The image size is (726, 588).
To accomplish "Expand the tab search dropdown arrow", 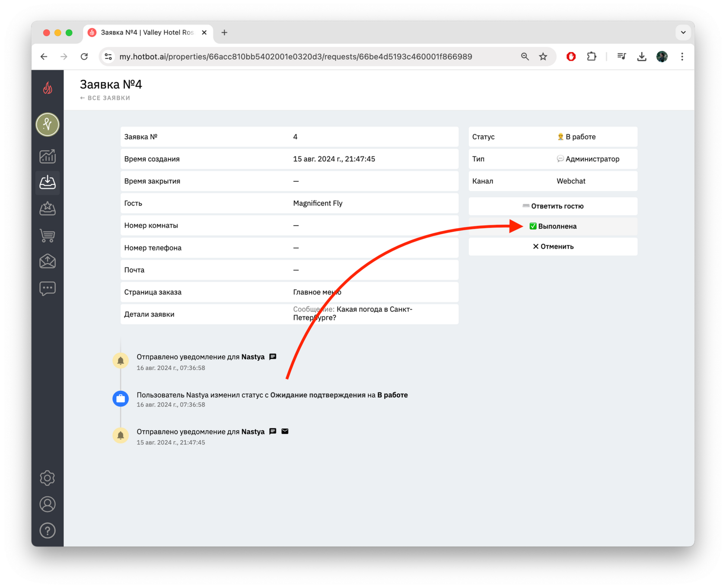I will (683, 32).
